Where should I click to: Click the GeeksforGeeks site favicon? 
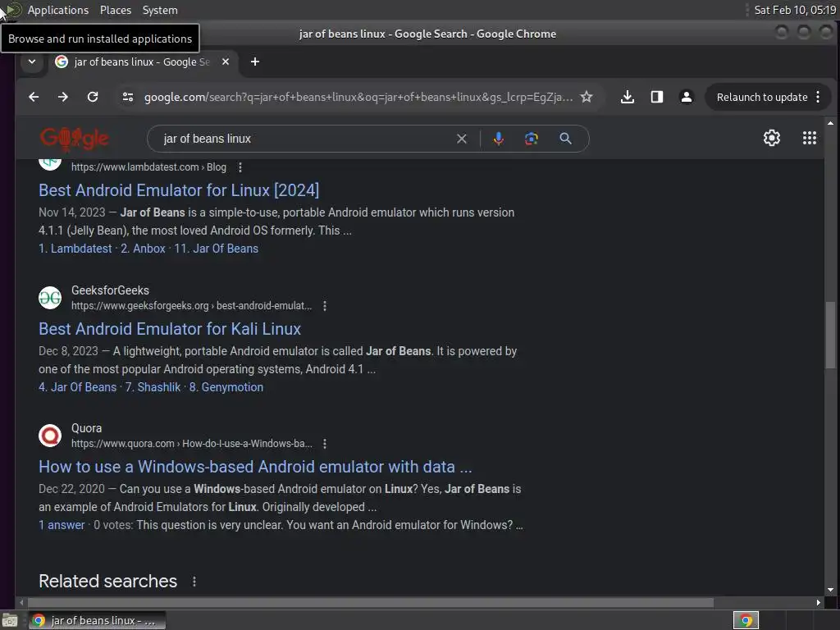50,298
